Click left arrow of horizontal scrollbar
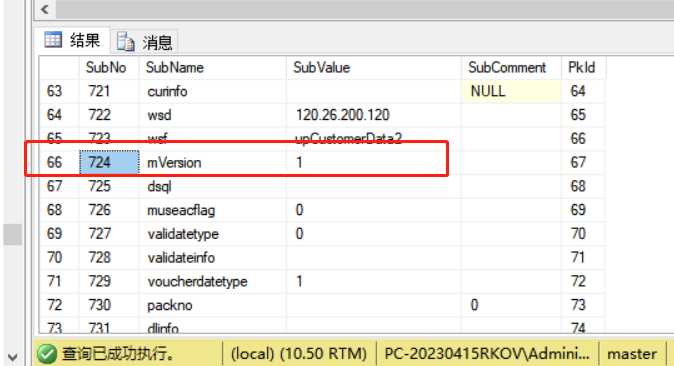 [45, 9]
